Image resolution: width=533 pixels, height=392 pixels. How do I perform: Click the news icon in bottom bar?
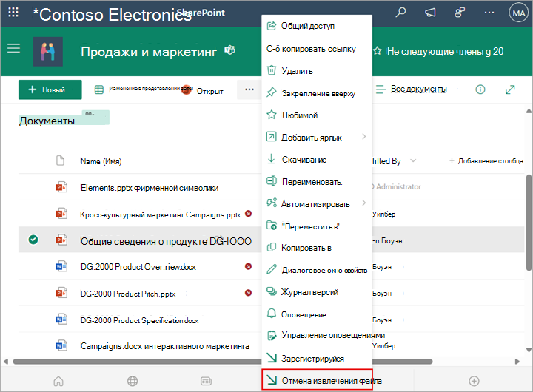pyautogui.click(x=206, y=381)
